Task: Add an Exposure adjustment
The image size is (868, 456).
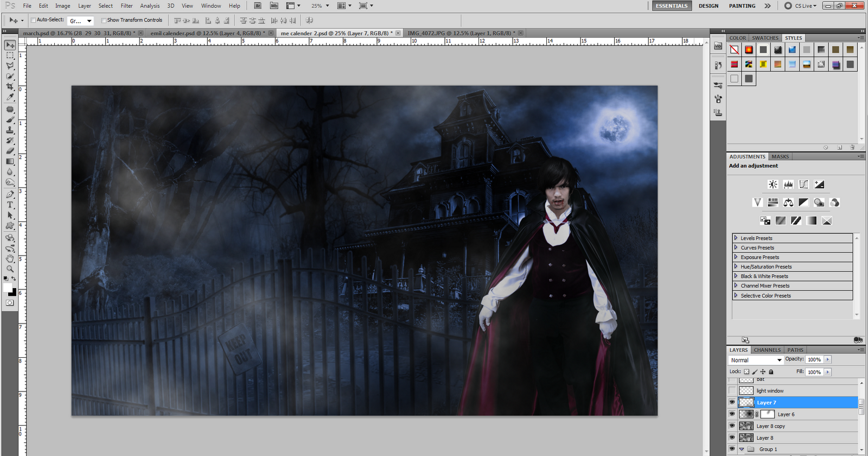Action: pos(819,185)
